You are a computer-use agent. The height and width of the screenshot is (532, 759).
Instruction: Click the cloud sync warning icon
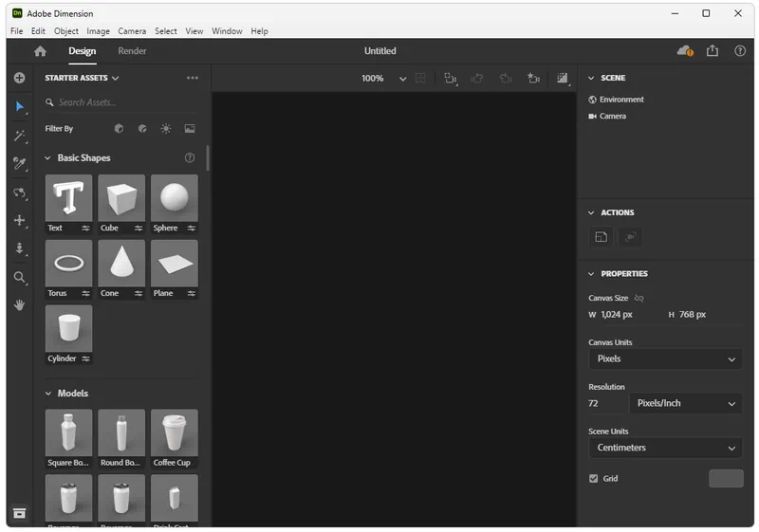(685, 51)
